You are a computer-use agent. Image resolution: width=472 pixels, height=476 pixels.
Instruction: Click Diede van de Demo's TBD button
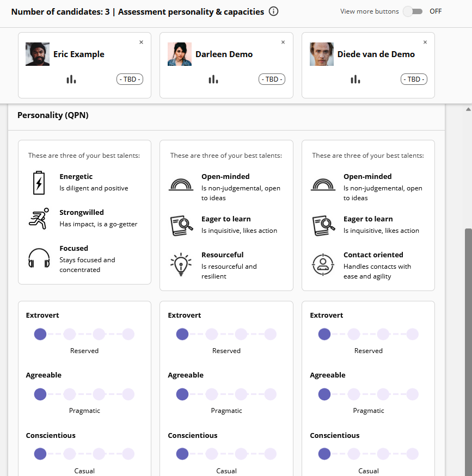[414, 79]
